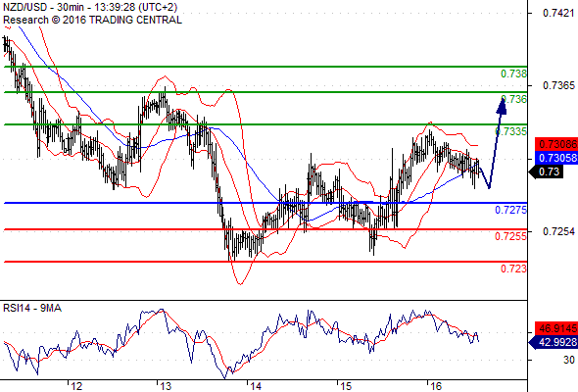578x392 pixels.
Task: Click the red 0.723 support label
Action: click(x=513, y=269)
